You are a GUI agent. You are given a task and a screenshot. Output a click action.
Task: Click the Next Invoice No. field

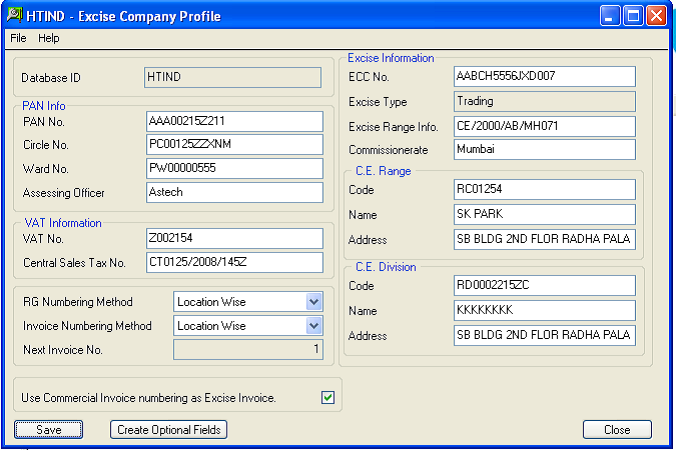point(248,350)
